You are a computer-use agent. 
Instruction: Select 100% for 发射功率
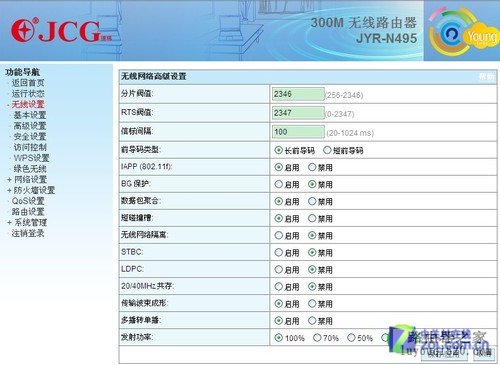[x=278, y=338]
